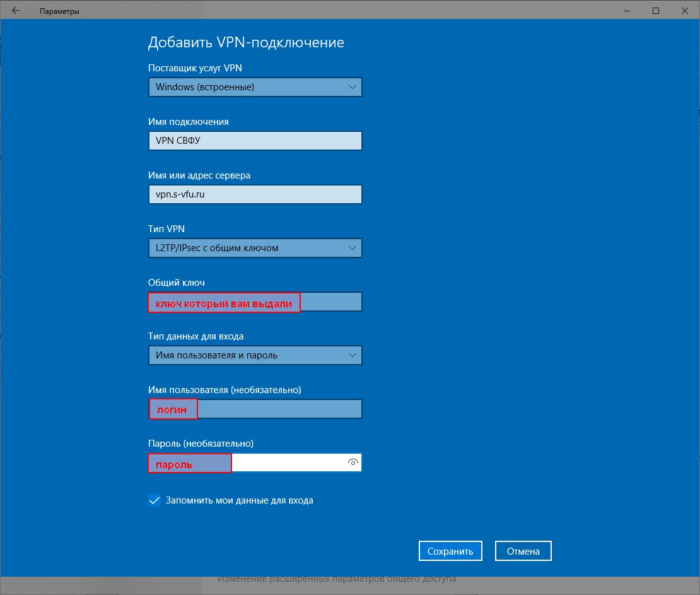Open 'Изменение расширенных параметров общего доступа' link
Image resolution: width=700 pixels, height=595 pixels.
coord(337,579)
